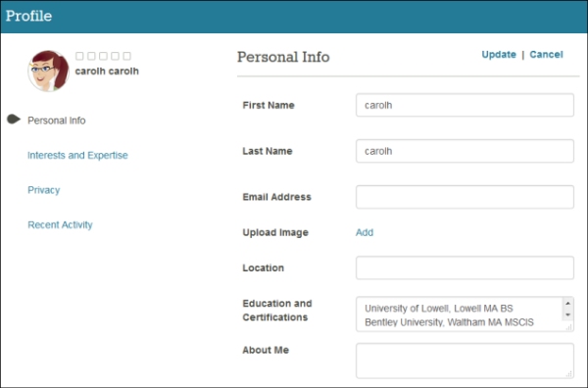Focus the Location input box
This screenshot has height=388, width=588.
[x=465, y=267]
